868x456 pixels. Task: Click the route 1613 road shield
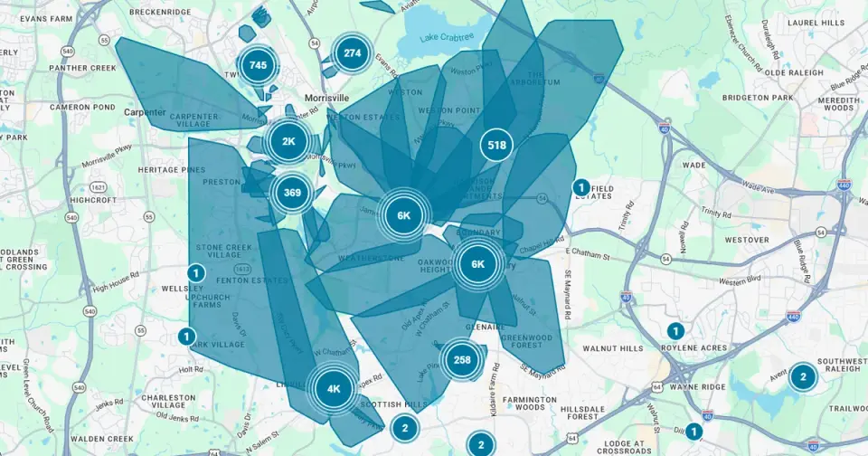coord(241,268)
